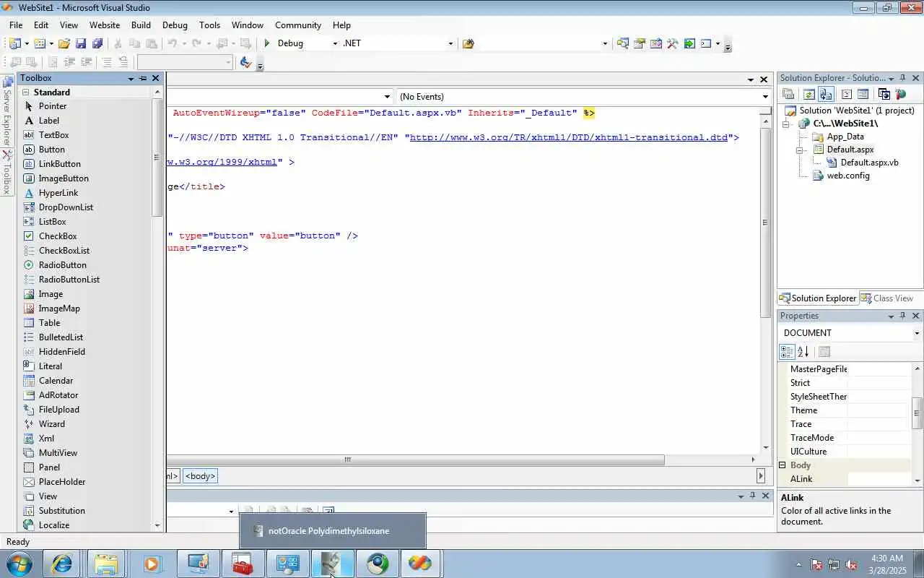924x578 pixels.
Task: Open the Debug solution configuration dropdown
Action: (334, 43)
